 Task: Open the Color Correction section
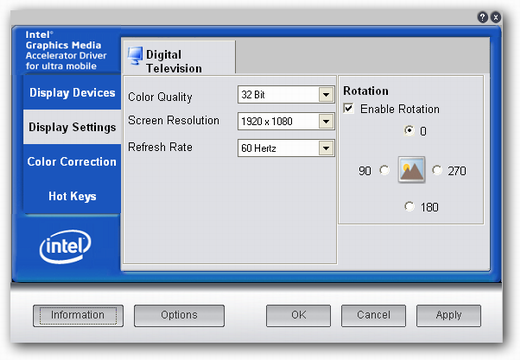[72, 162]
